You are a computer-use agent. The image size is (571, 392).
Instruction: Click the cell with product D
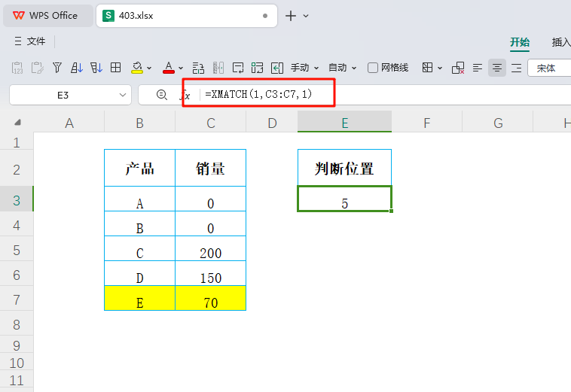click(140, 273)
